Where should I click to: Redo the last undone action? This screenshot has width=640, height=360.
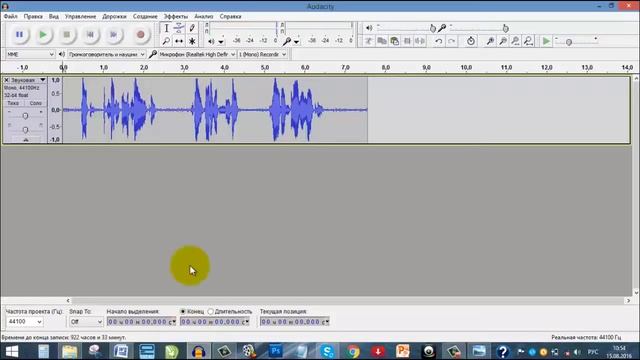click(451, 41)
